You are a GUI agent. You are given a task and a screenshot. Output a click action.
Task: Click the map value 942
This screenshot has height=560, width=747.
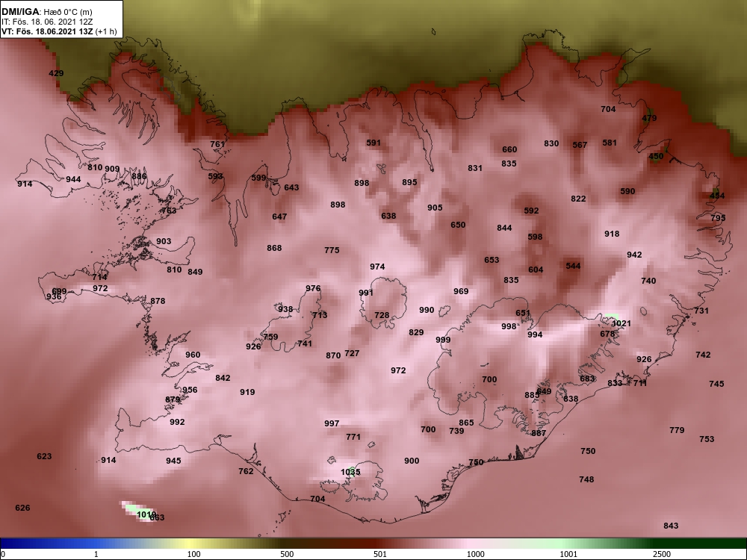point(634,255)
